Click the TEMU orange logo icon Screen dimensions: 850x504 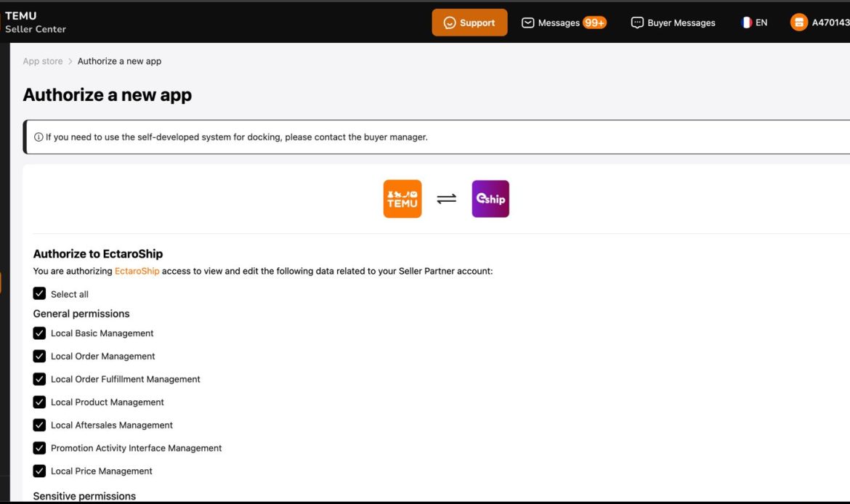click(x=402, y=199)
